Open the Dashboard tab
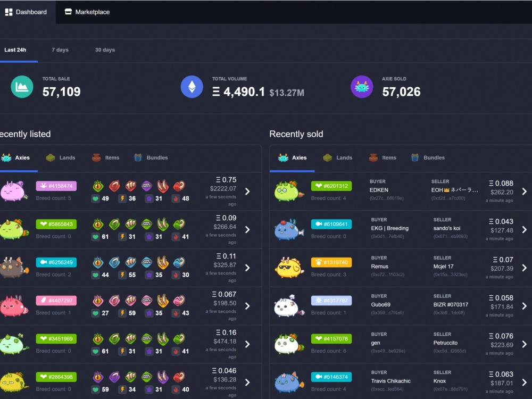This screenshot has height=399, width=532. tap(26, 12)
